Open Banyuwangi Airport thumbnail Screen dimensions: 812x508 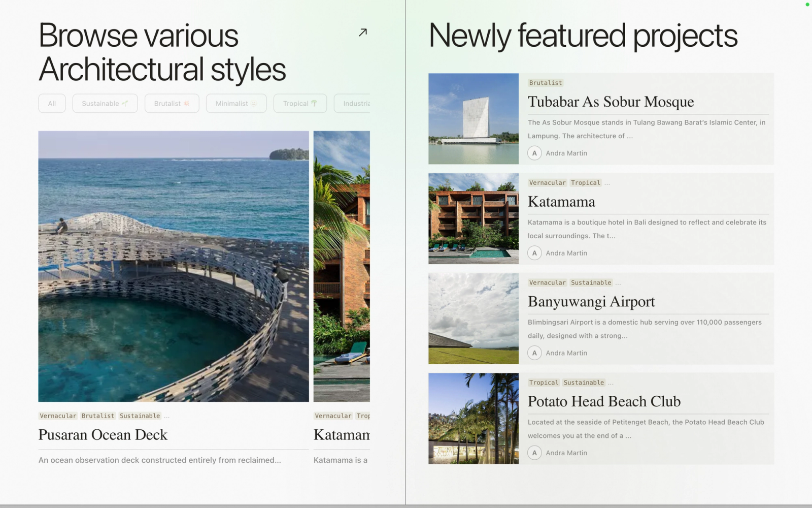pyautogui.click(x=473, y=319)
